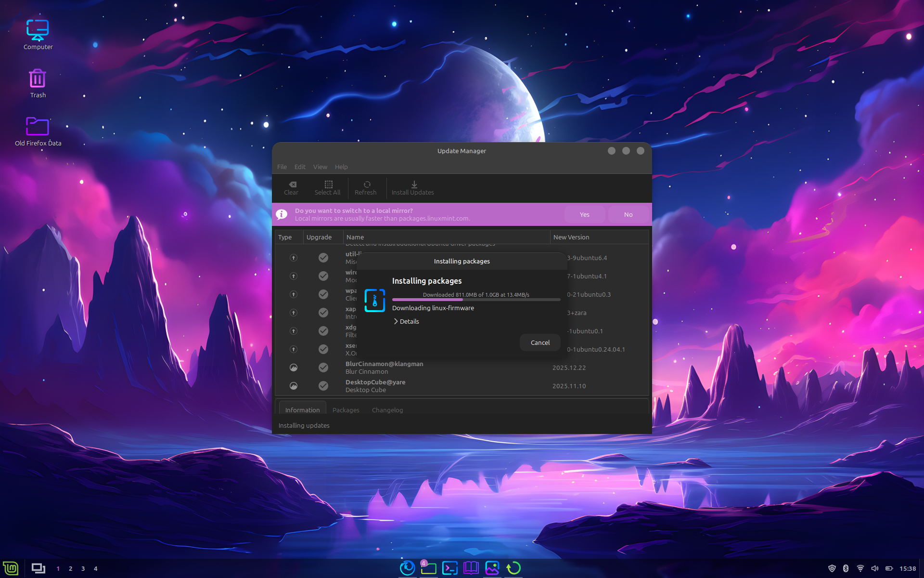This screenshot has height=578, width=924.
Task: Click Yes to switch to a local mirror
Action: [x=584, y=214]
